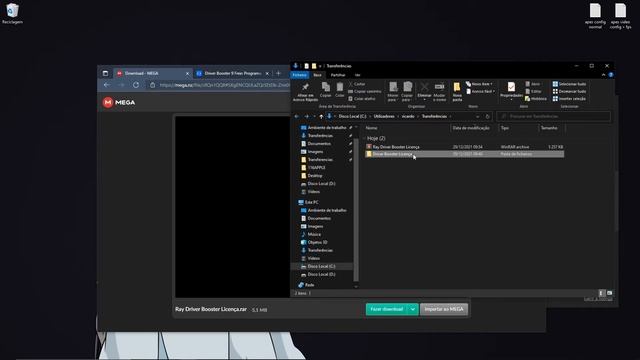Click the MEGA logo in browser
The image size is (640, 360).
(119, 102)
